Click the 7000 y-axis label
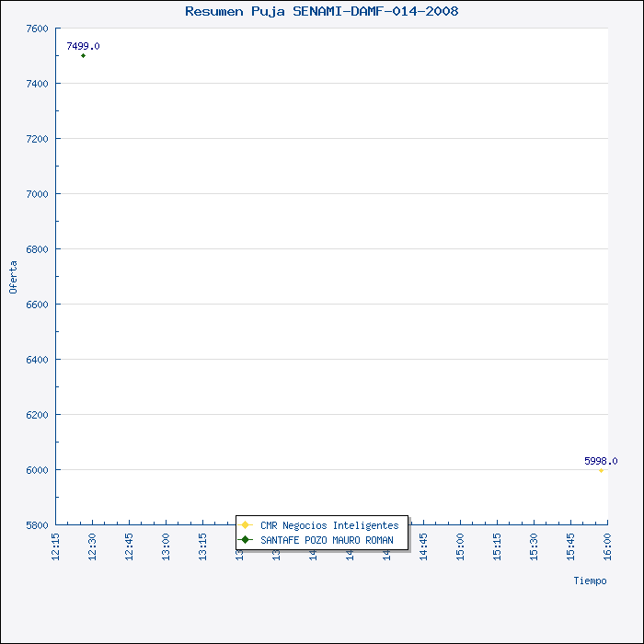 click(x=37, y=194)
